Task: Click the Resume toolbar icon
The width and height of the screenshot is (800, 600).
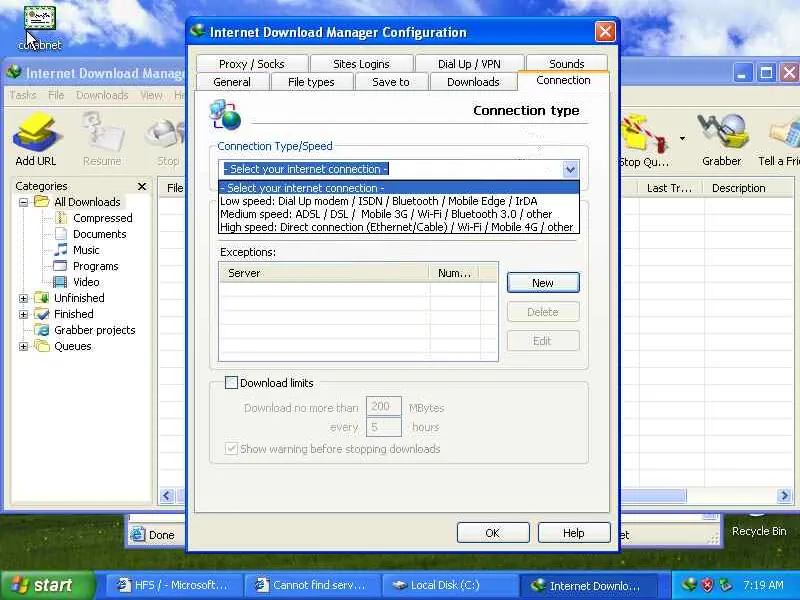Action: [102, 133]
